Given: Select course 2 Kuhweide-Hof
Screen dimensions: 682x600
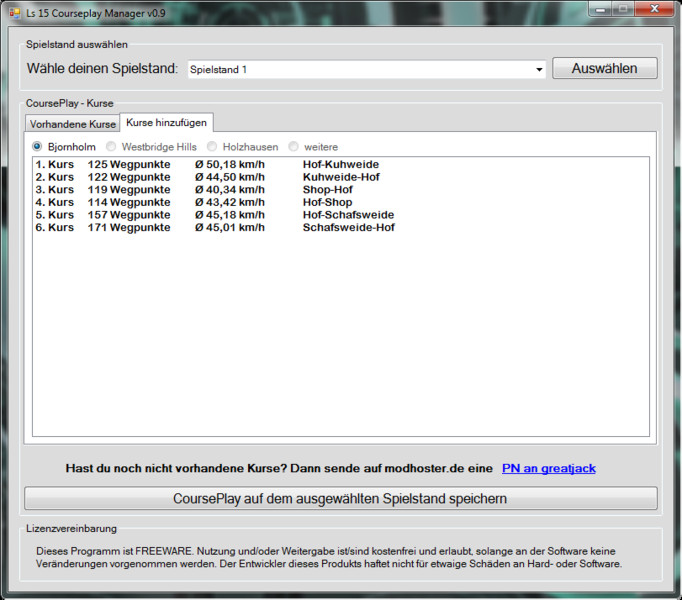Looking at the screenshot, I should pyautogui.click(x=215, y=177).
